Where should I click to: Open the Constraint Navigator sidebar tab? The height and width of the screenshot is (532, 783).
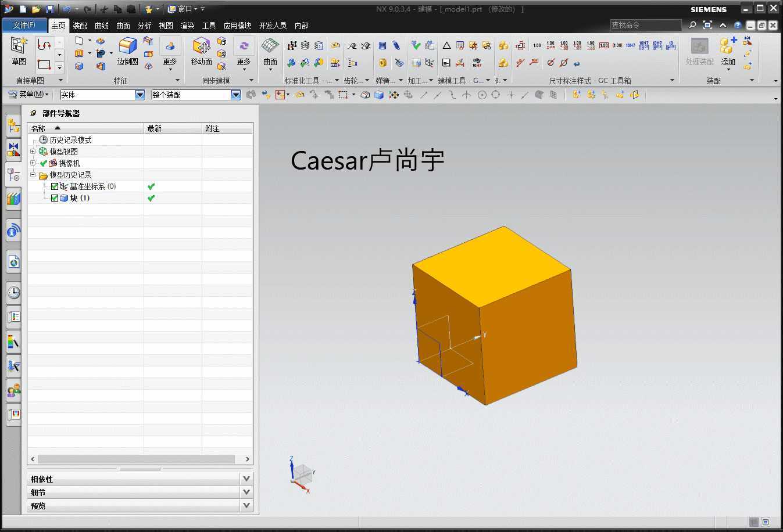[x=13, y=149]
